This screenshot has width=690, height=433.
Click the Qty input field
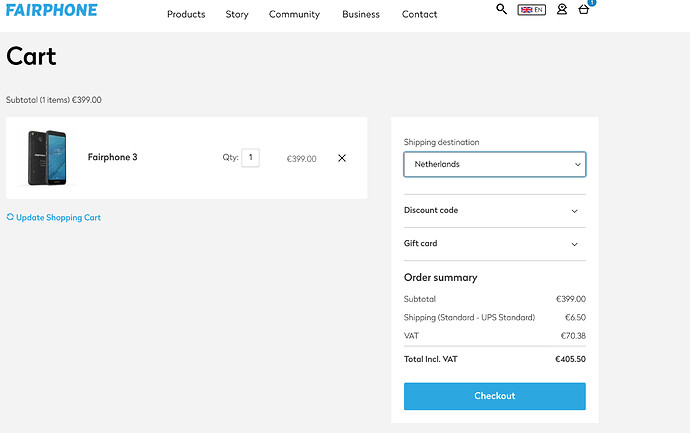click(250, 158)
